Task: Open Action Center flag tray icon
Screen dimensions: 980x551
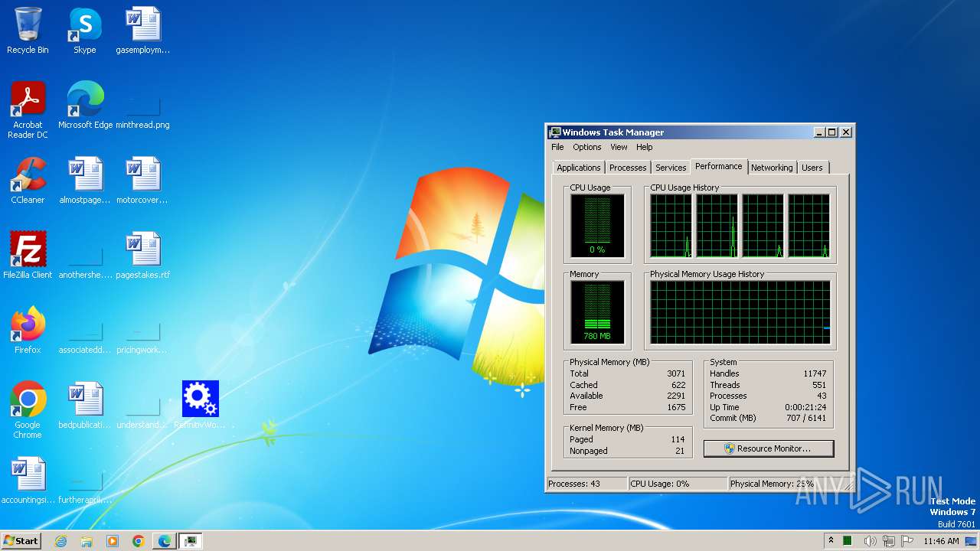Action: pyautogui.click(x=908, y=541)
